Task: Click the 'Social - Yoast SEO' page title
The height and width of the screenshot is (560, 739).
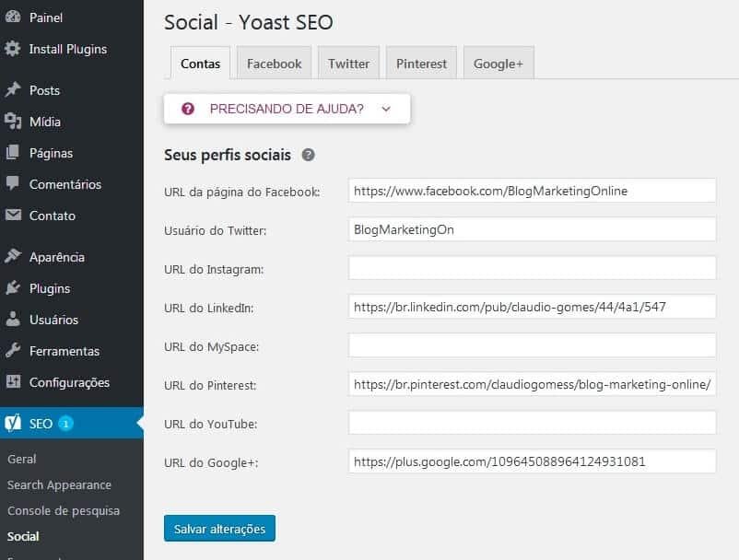Action: [x=249, y=22]
